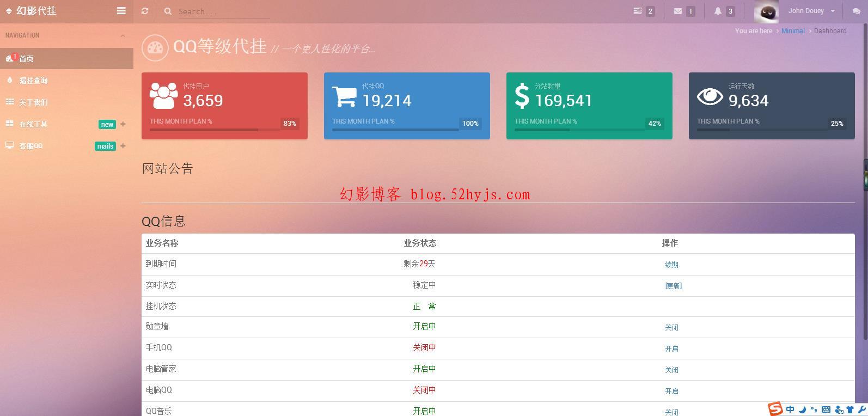Open 关于我们 in the sidebar menu
868x416 pixels.
pyautogui.click(x=33, y=102)
